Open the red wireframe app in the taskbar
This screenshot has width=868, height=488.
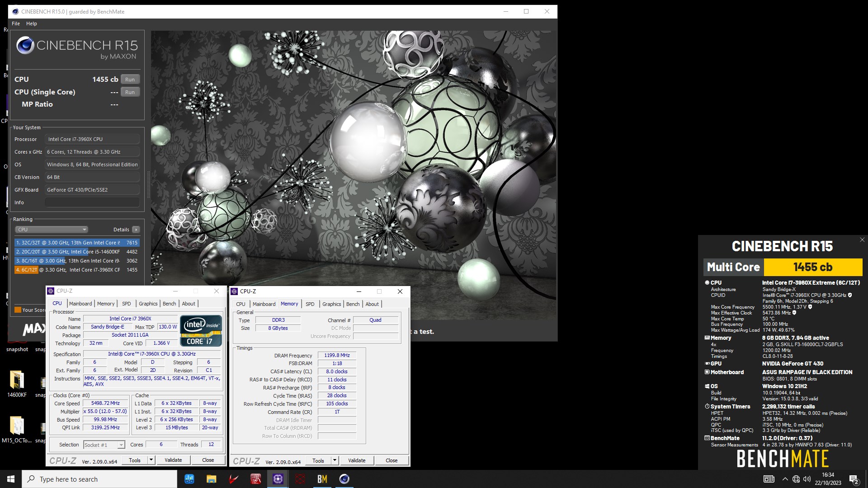300,479
